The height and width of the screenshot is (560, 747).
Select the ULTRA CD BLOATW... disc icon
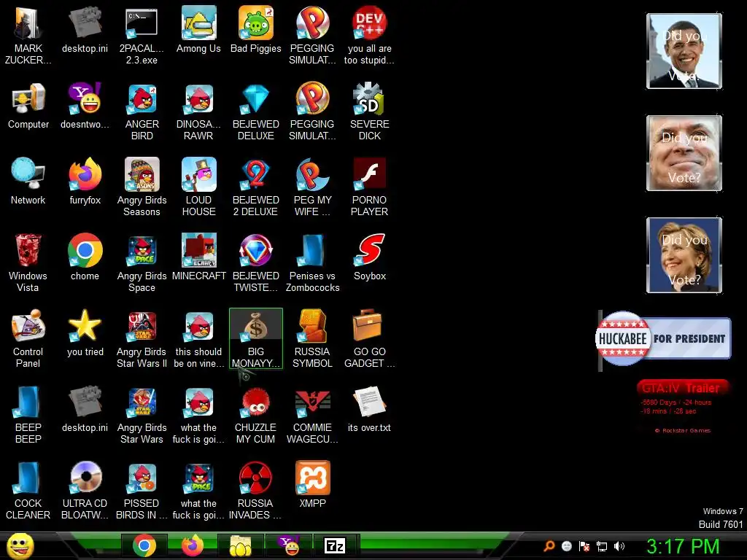[x=85, y=491]
